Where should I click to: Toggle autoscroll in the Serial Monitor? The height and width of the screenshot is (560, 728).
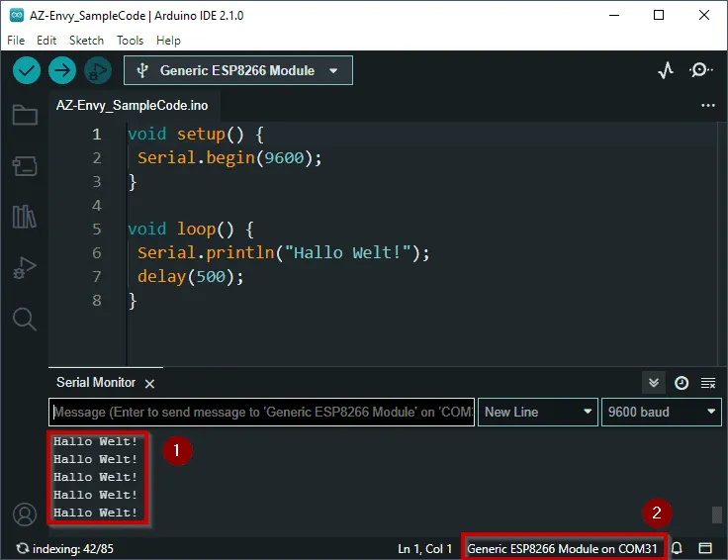[x=653, y=383]
